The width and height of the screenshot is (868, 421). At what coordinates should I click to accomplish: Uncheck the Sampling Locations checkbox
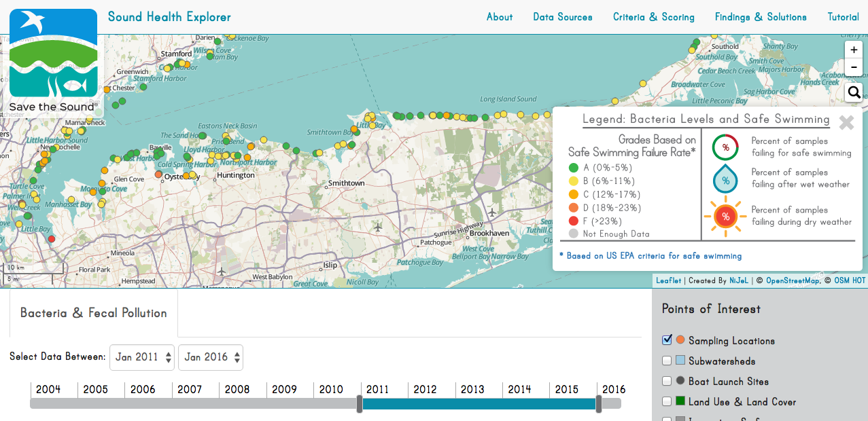tap(667, 340)
